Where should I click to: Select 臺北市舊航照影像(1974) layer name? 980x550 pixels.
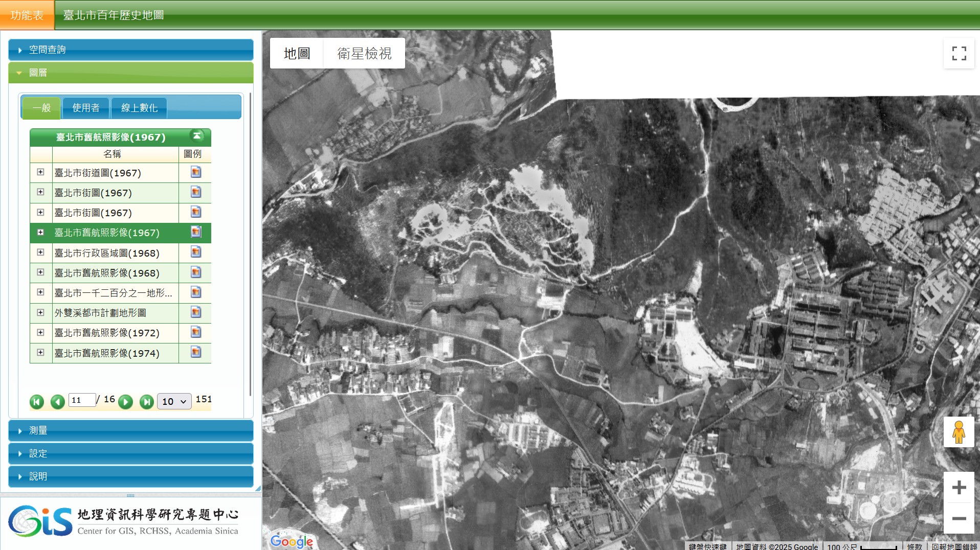[x=107, y=353]
